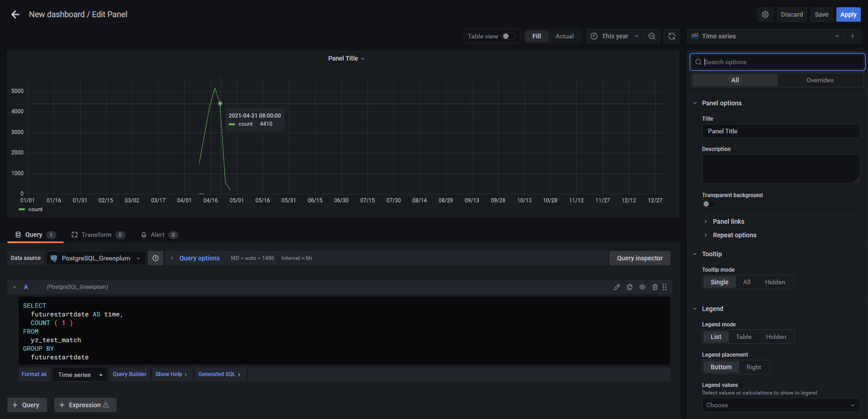This screenshot has height=419, width=868.
Task: Select Actual panel sizing
Action: pos(564,36)
